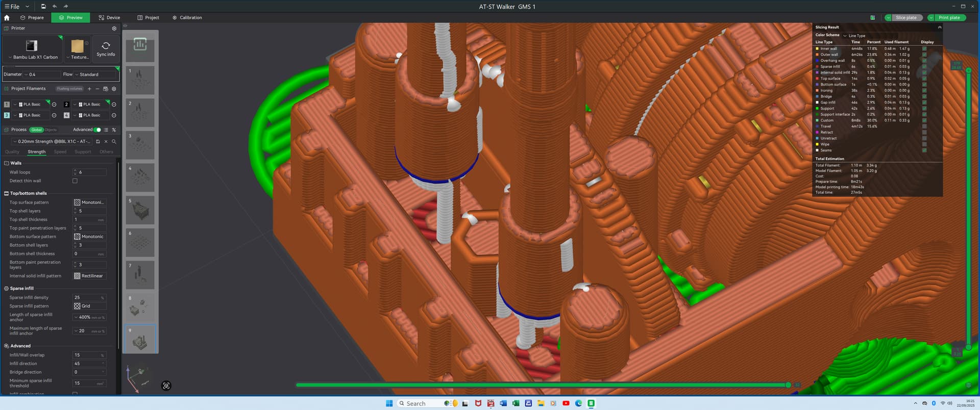The height and width of the screenshot is (410, 980).
Task: Open compare presets icon in Process header
Action: (x=114, y=130)
